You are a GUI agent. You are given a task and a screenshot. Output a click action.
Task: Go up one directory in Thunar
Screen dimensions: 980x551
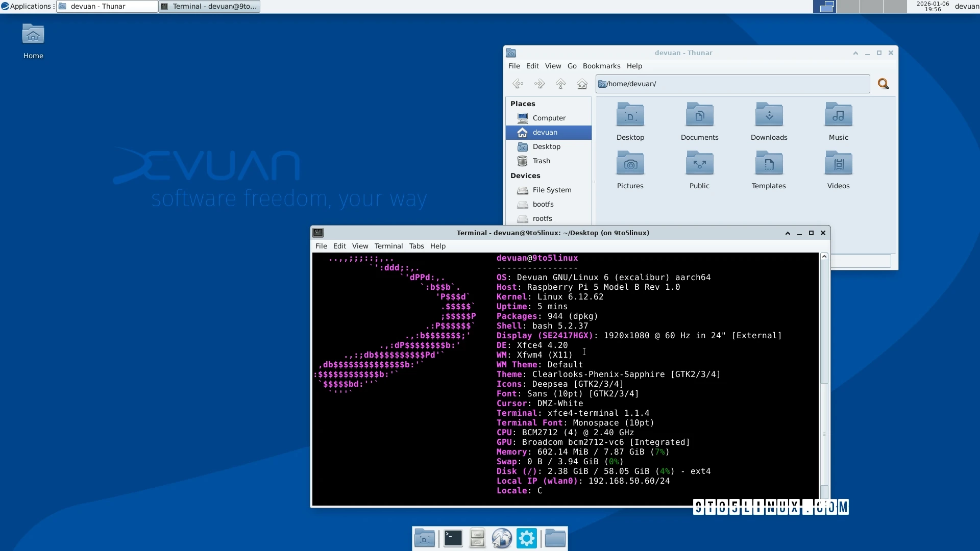(560, 84)
